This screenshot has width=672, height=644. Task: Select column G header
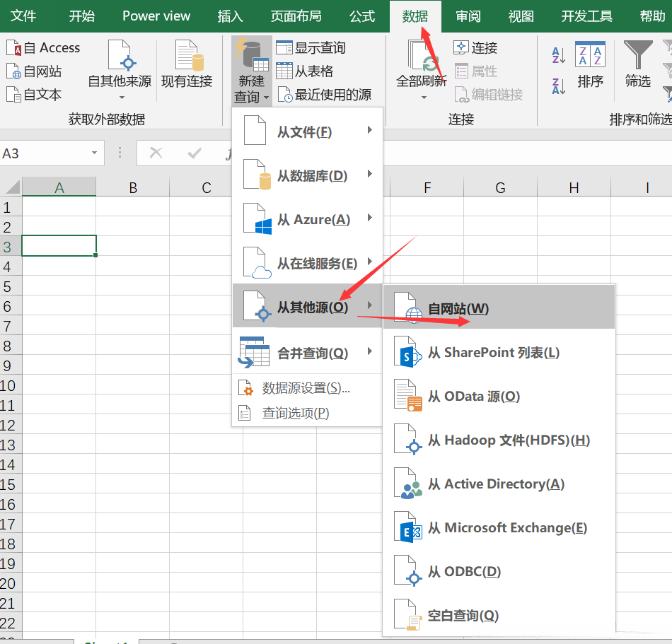point(500,187)
